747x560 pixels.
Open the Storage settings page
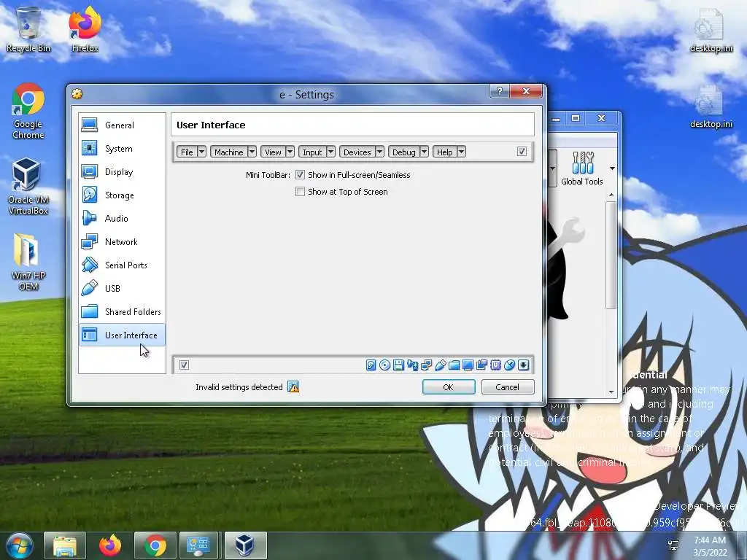click(x=122, y=195)
